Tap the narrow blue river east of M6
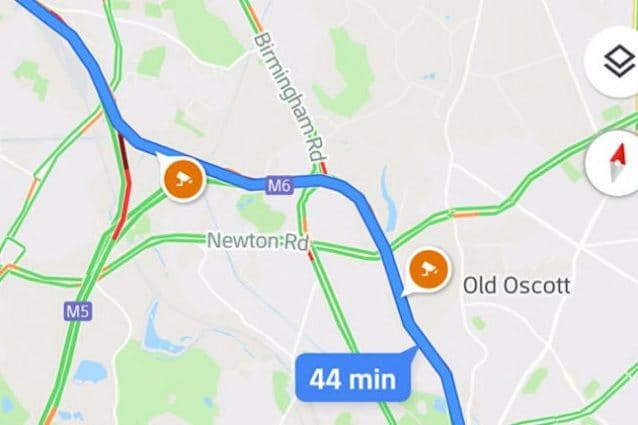This screenshot has width=638, height=425. pos(389,197)
